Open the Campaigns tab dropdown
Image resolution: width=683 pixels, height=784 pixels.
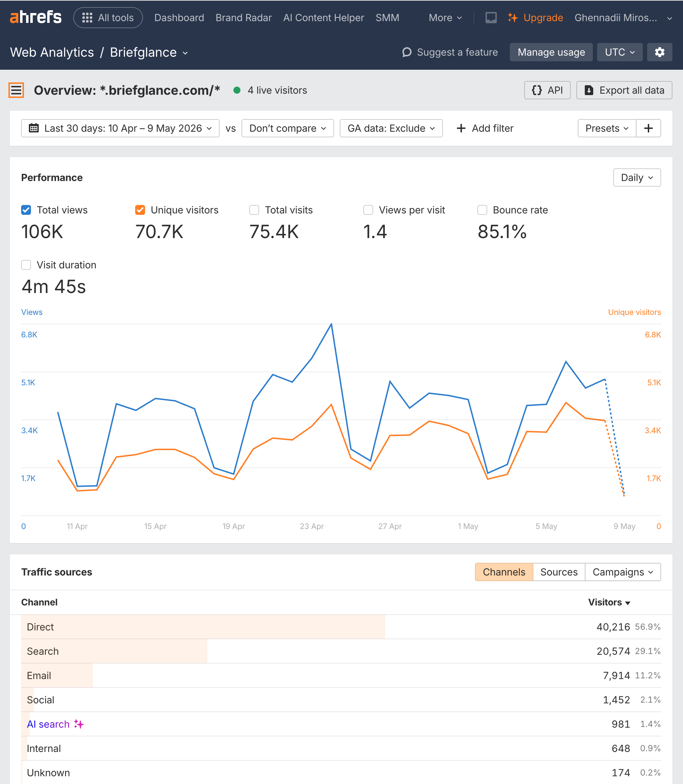click(623, 572)
